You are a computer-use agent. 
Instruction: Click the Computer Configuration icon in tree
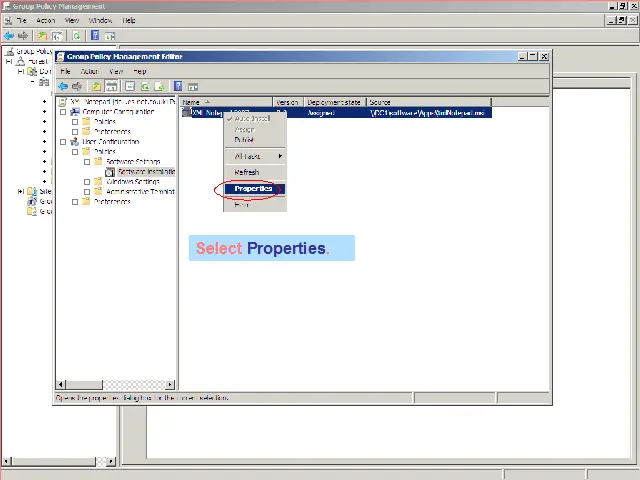pos(75,112)
